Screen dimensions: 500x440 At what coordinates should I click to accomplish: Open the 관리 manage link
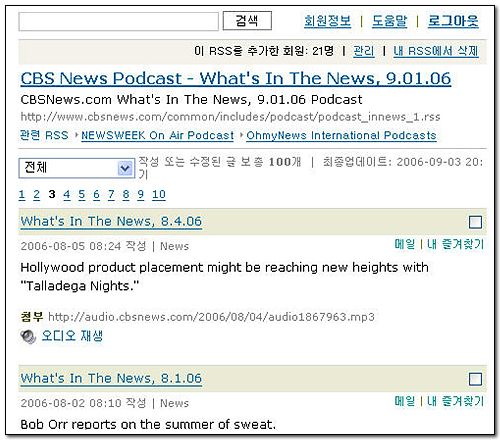coord(364,51)
